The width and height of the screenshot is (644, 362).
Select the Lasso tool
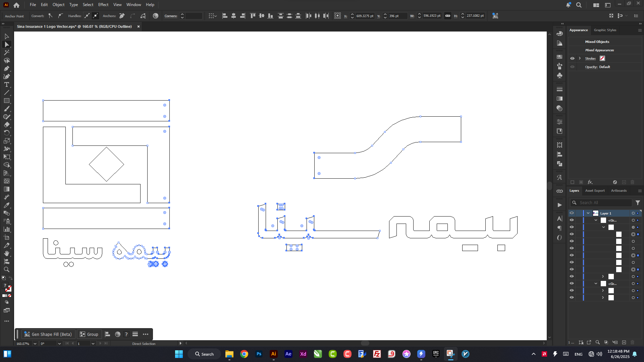(7, 60)
